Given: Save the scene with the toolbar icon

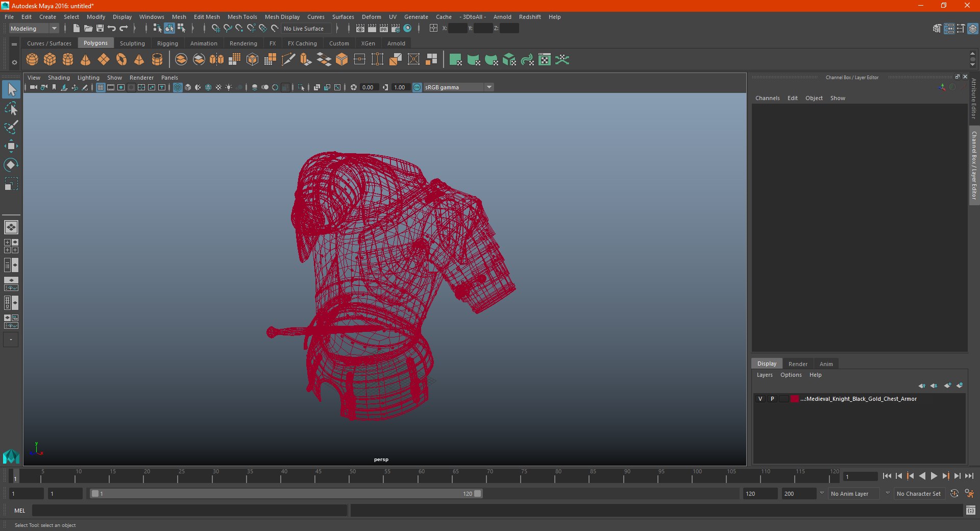Looking at the screenshot, I should 100,29.
